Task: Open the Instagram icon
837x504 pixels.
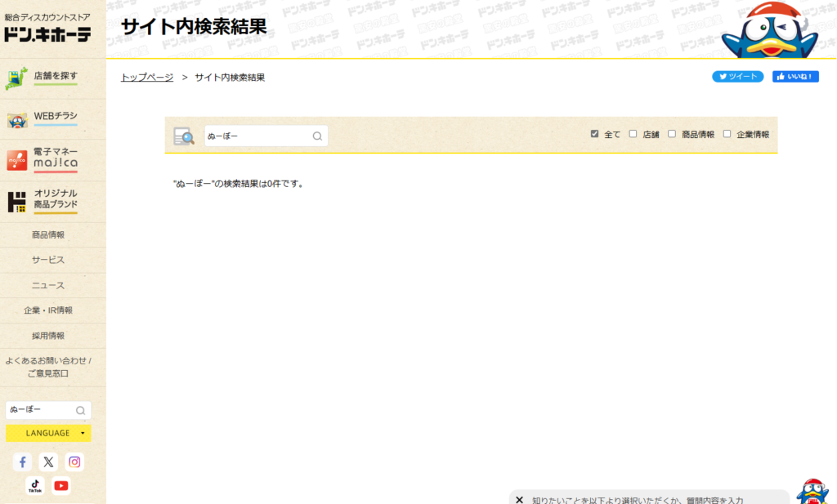Action: click(x=74, y=462)
